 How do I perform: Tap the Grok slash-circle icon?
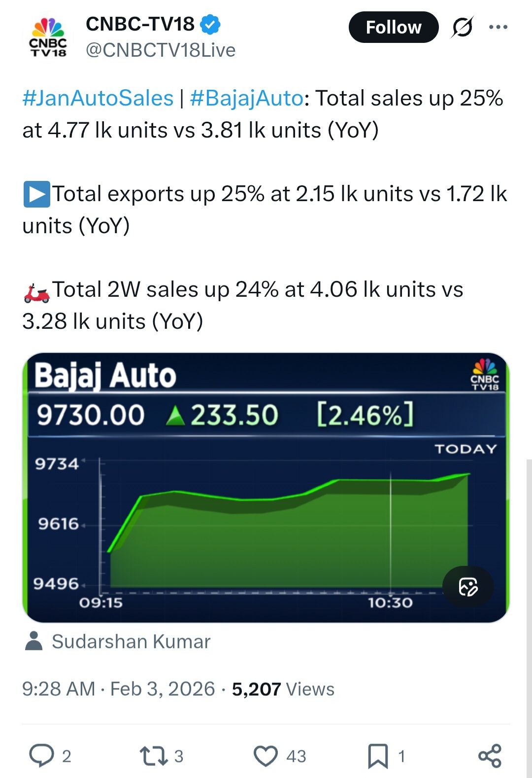tap(463, 27)
